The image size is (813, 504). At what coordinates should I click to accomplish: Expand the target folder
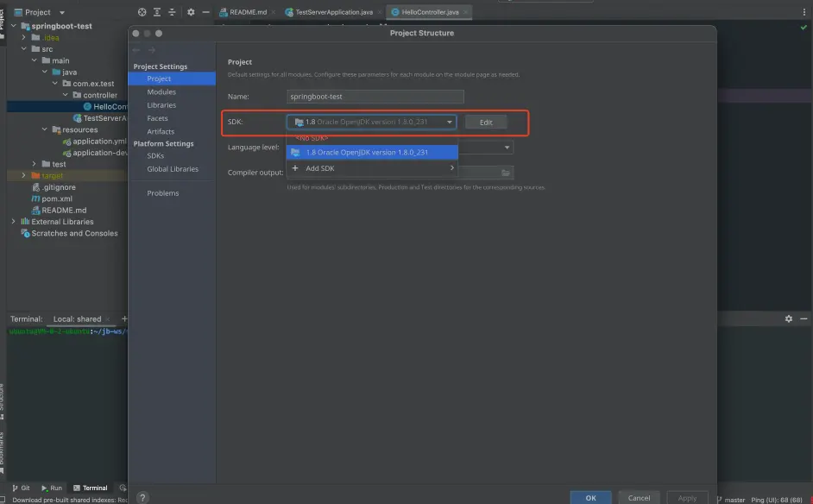pos(24,175)
